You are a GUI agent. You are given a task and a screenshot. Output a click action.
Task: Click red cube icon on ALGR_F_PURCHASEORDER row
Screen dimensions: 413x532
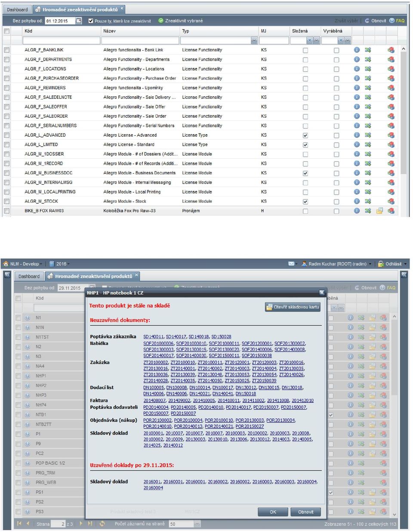tap(391, 78)
